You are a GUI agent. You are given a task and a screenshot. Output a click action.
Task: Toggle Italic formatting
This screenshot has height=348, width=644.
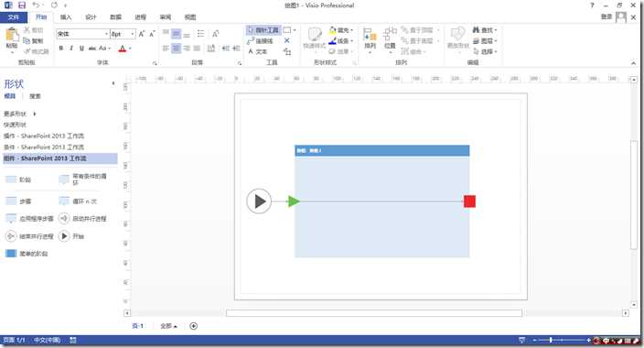[71, 49]
